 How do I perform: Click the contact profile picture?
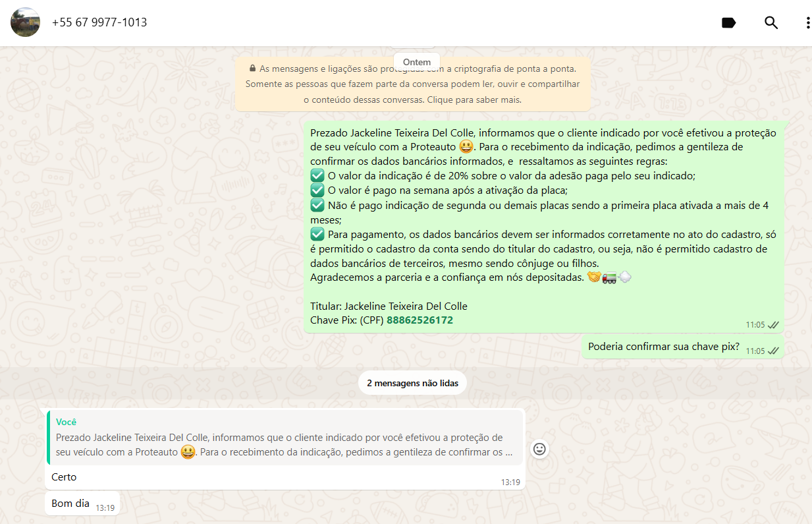click(x=25, y=22)
